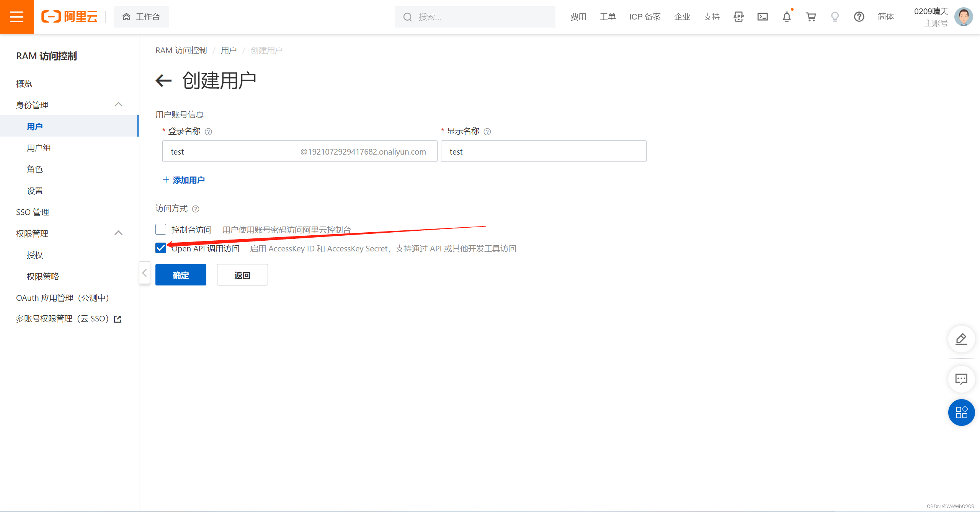Open the user avatar menu
This screenshot has width=980, height=512.
[x=964, y=17]
